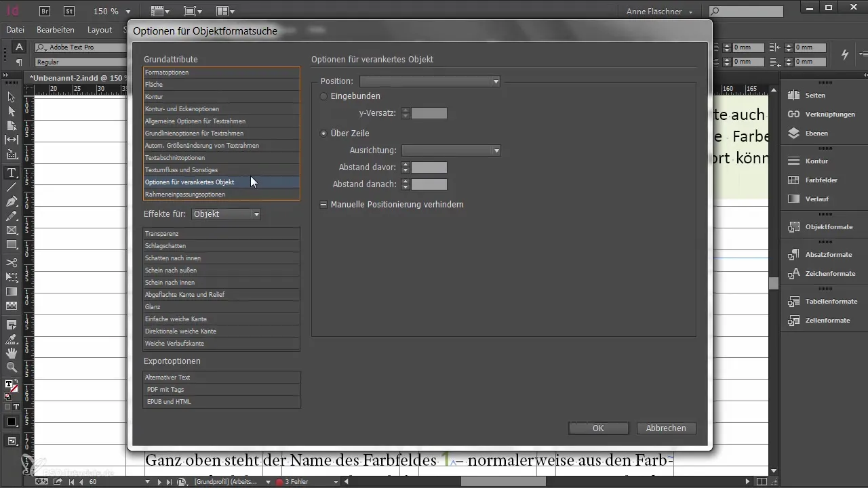
Task: Click the search field in top bar
Action: tap(746, 12)
